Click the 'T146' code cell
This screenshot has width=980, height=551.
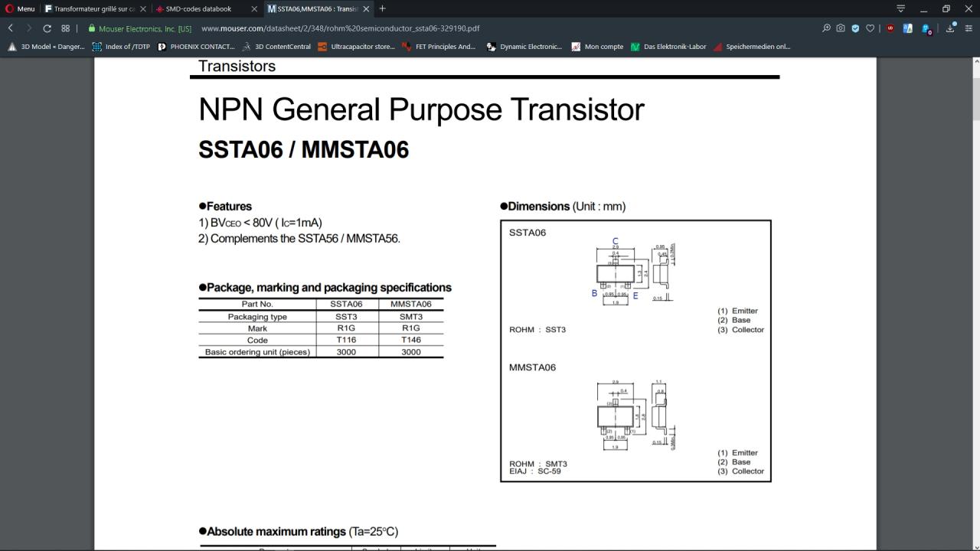[x=411, y=340]
